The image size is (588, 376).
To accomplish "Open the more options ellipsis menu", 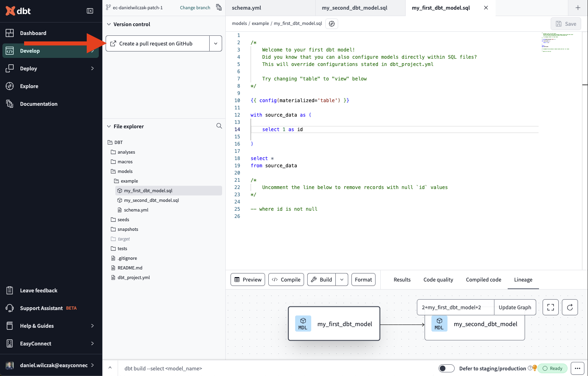I will coord(578,368).
